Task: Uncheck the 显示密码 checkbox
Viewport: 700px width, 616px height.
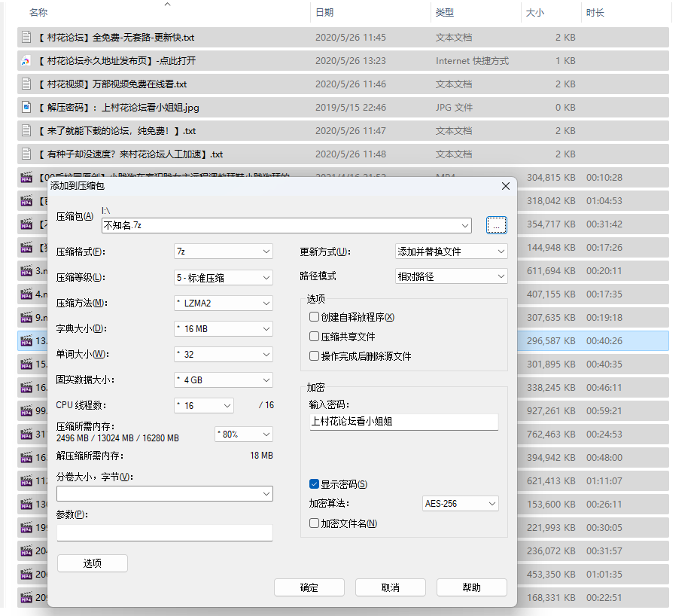Action: 315,484
